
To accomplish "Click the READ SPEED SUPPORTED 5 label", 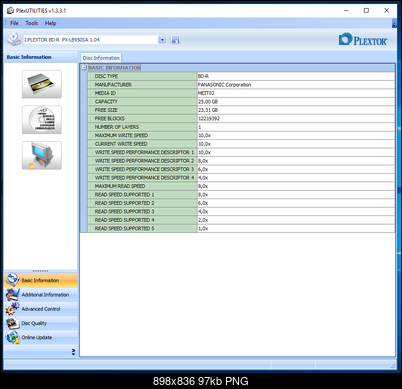I will 124,228.
